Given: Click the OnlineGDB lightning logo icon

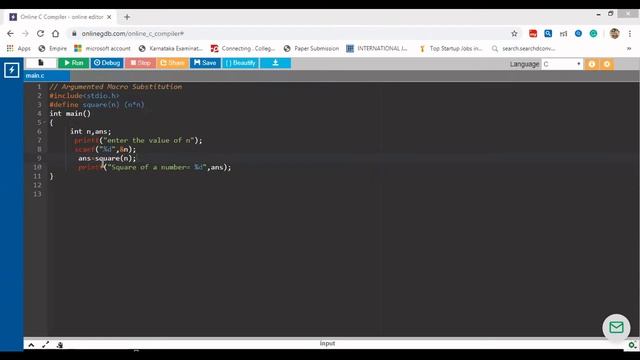Looking at the screenshot, I should pos(11,70).
